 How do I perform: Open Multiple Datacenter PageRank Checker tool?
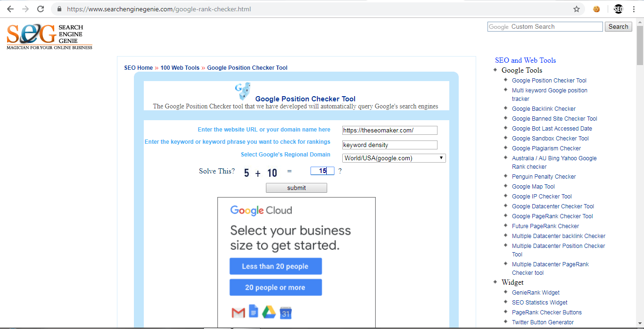click(550, 269)
